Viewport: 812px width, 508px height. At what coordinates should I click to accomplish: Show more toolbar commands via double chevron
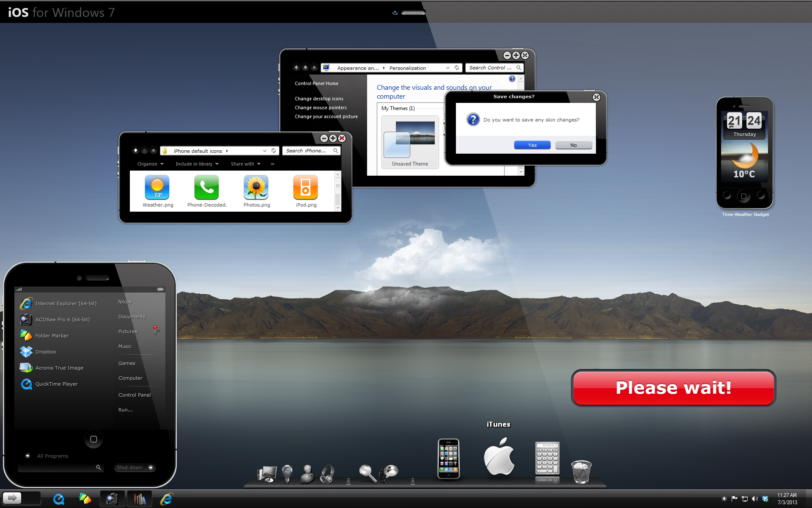(x=272, y=164)
